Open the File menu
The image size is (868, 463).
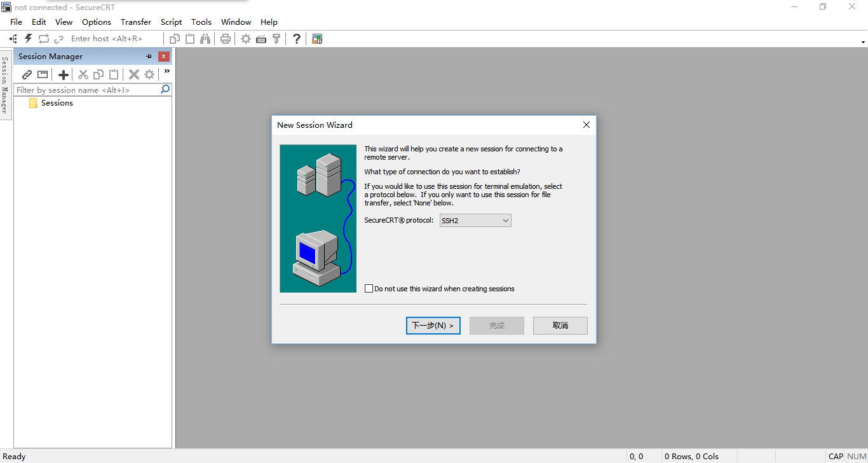click(x=16, y=22)
